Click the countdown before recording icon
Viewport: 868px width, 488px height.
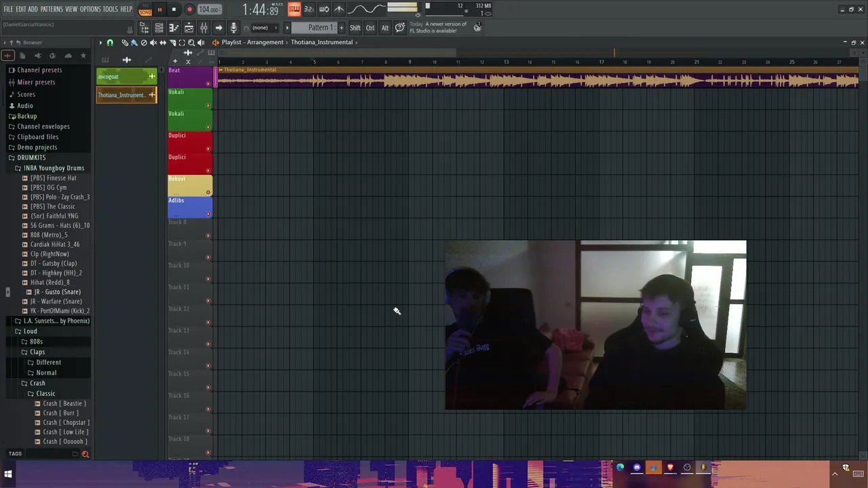click(309, 9)
